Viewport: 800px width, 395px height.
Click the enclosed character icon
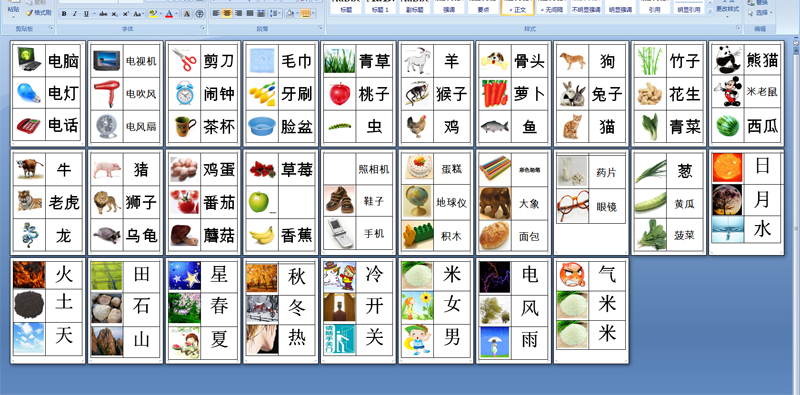tap(199, 14)
